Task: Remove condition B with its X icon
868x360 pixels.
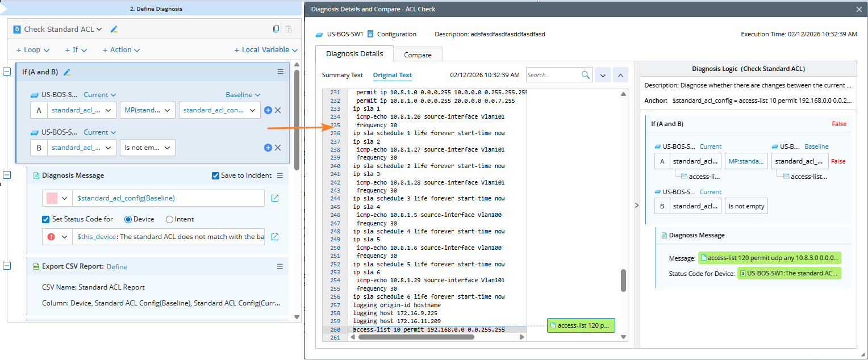Action: pos(278,148)
